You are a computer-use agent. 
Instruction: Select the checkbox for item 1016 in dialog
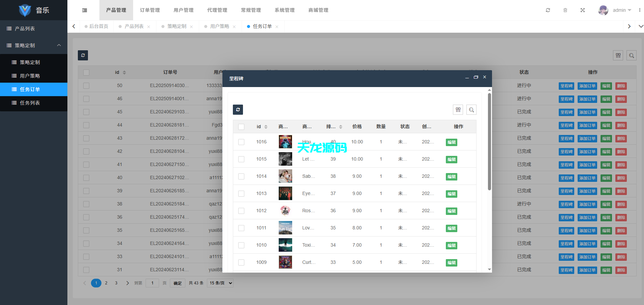click(x=241, y=142)
